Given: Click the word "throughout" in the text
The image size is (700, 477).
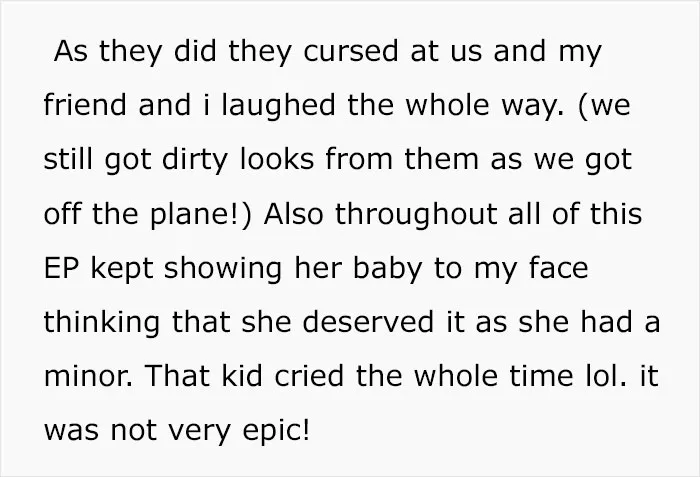Looking at the screenshot, I should point(416,214).
